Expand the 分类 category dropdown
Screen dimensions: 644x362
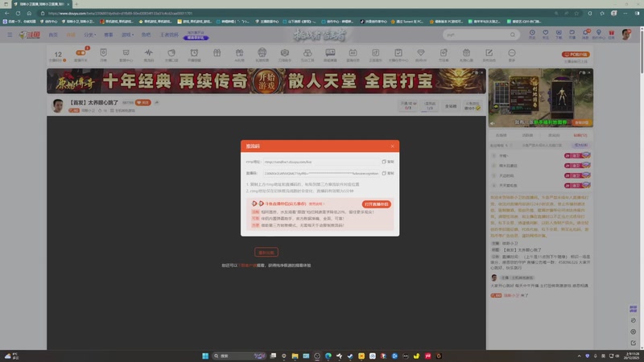point(89,35)
